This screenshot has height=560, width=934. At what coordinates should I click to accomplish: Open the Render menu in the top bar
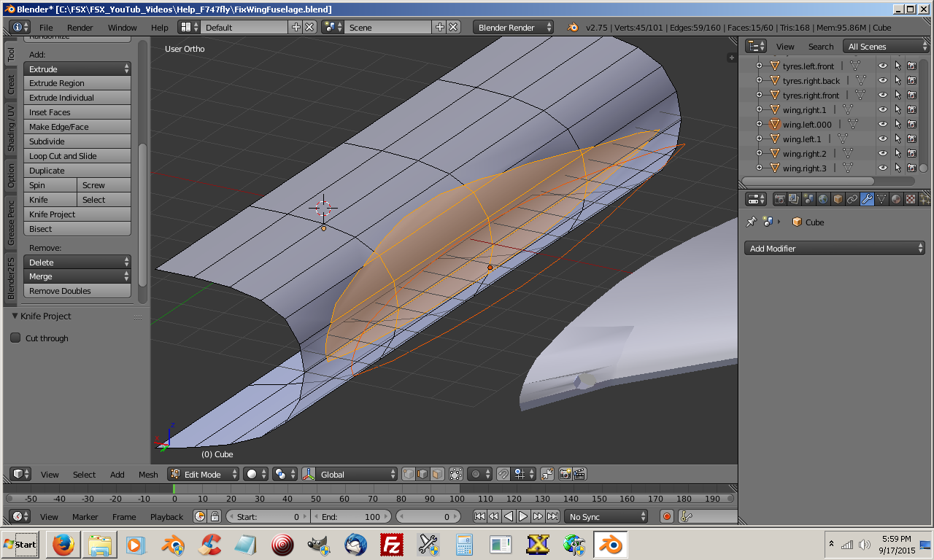(x=80, y=28)
